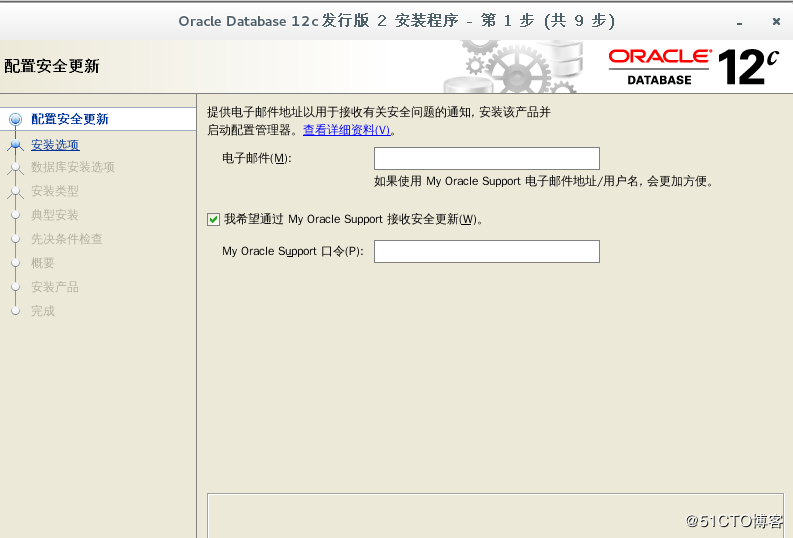Click the 安装产品 step label
This screenshot has height=538, width=793.
pos(55,287)
